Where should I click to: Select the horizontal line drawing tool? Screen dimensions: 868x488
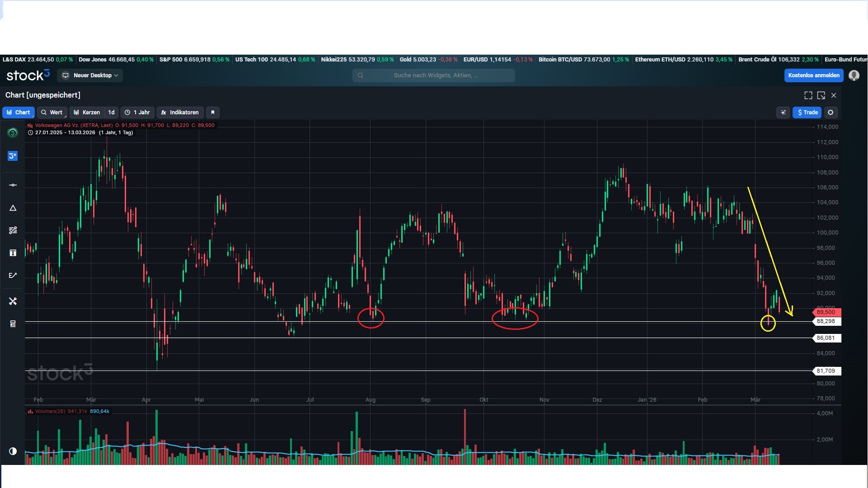coord(13,185)
